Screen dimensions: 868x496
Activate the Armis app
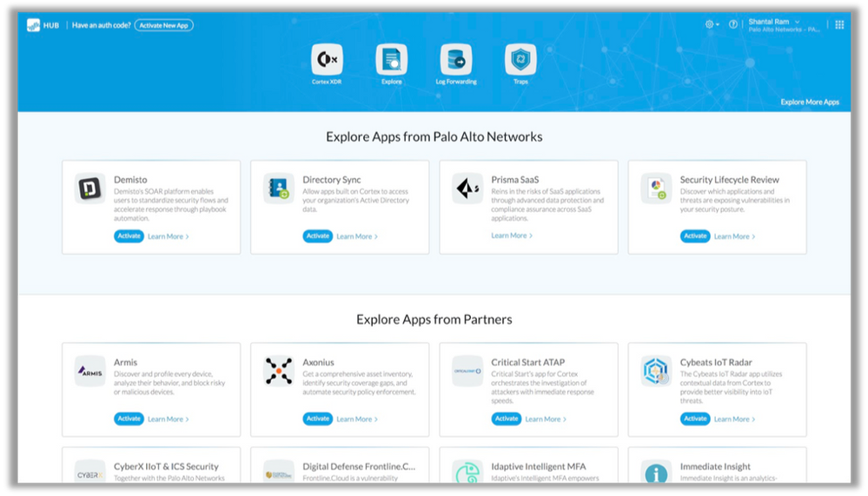pyautogui.click(x=129, y=419)
